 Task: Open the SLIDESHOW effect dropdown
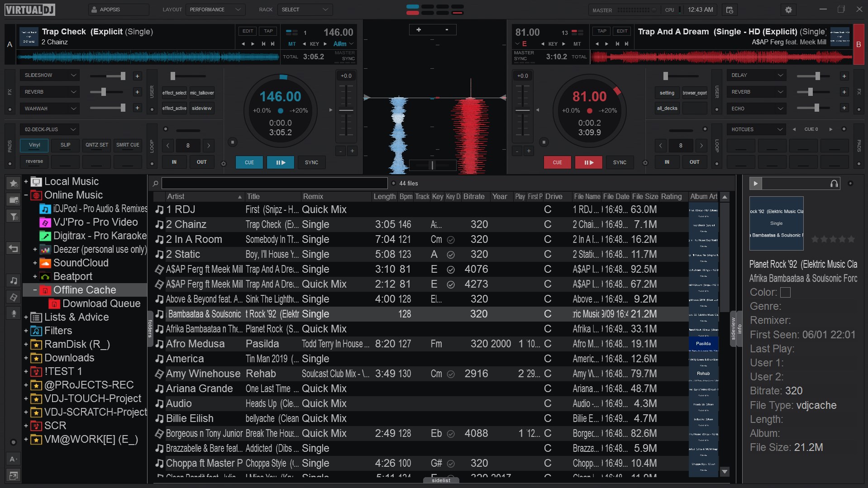coord(49,75)
